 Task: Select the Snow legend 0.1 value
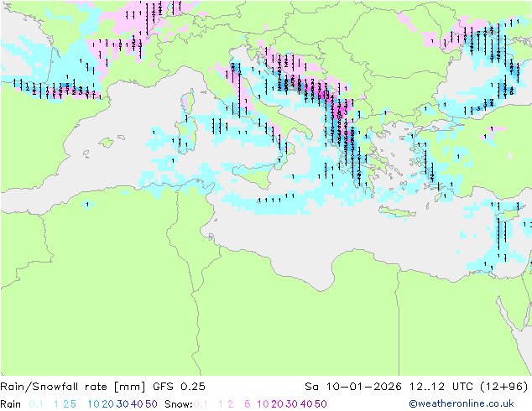[201, 404]
